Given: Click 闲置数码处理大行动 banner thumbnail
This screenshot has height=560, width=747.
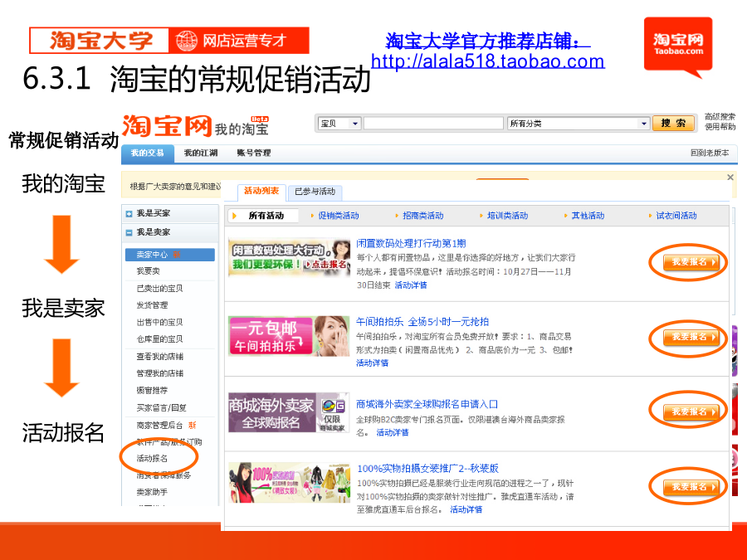Looking at the screenshot, I should [289, 256].
